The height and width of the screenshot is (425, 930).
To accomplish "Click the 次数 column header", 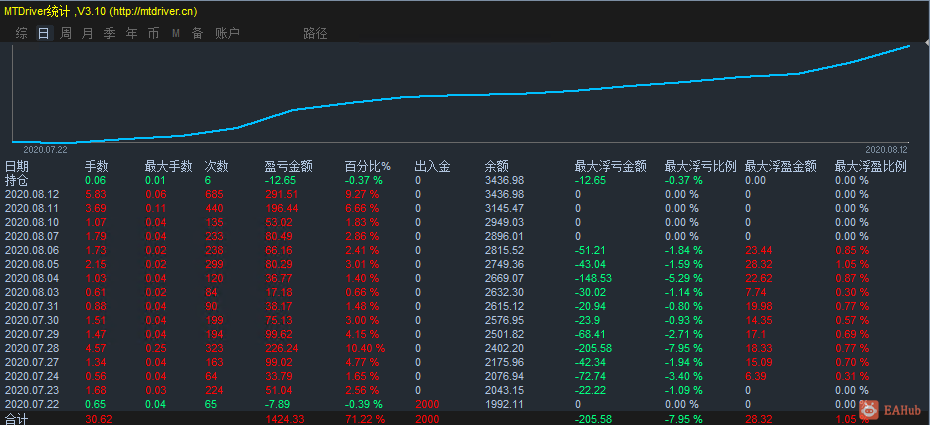I will pos(216,167).
